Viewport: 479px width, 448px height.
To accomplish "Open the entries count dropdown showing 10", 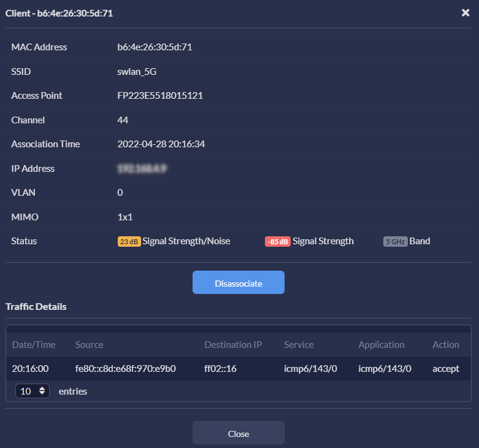I will (33, 391).
